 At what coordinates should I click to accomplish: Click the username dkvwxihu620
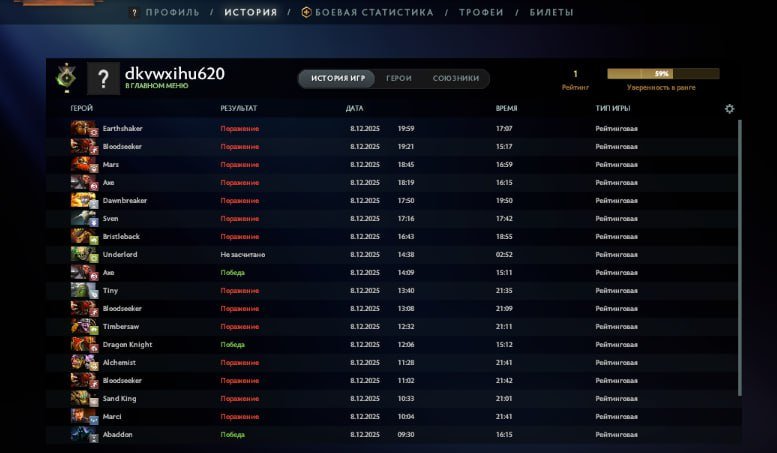click(x=175, y=73)
